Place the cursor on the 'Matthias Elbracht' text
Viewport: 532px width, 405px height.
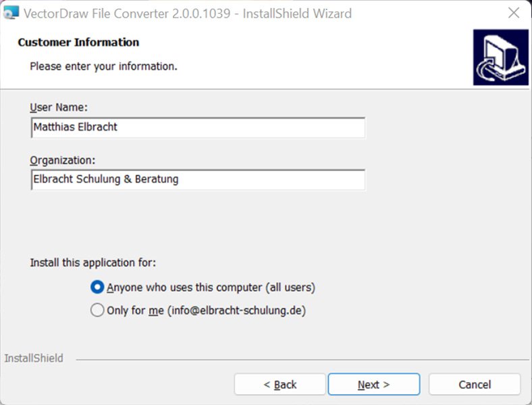75,127
